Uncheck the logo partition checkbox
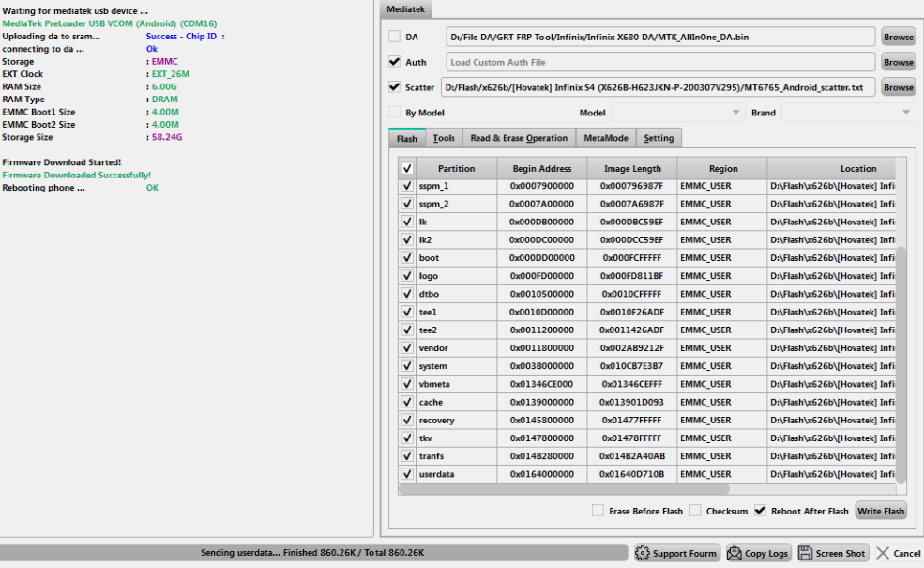The image size is (924, 568). pyautogui.click(x=406, y=275)
